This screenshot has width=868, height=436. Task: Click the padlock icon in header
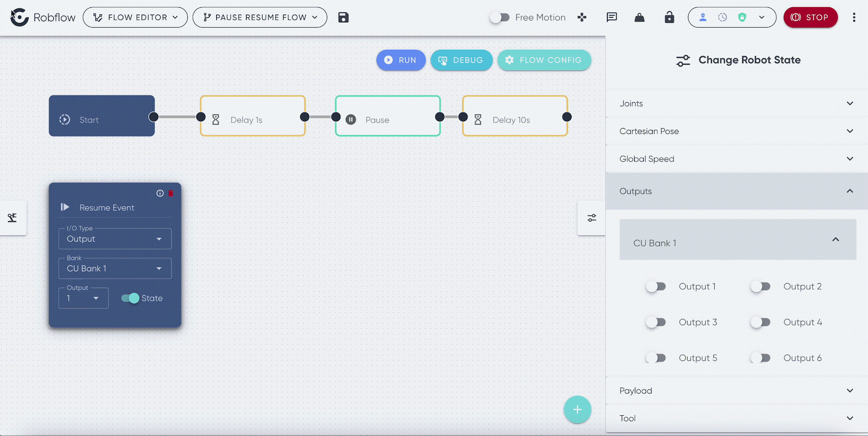click(x=669, y=17)
